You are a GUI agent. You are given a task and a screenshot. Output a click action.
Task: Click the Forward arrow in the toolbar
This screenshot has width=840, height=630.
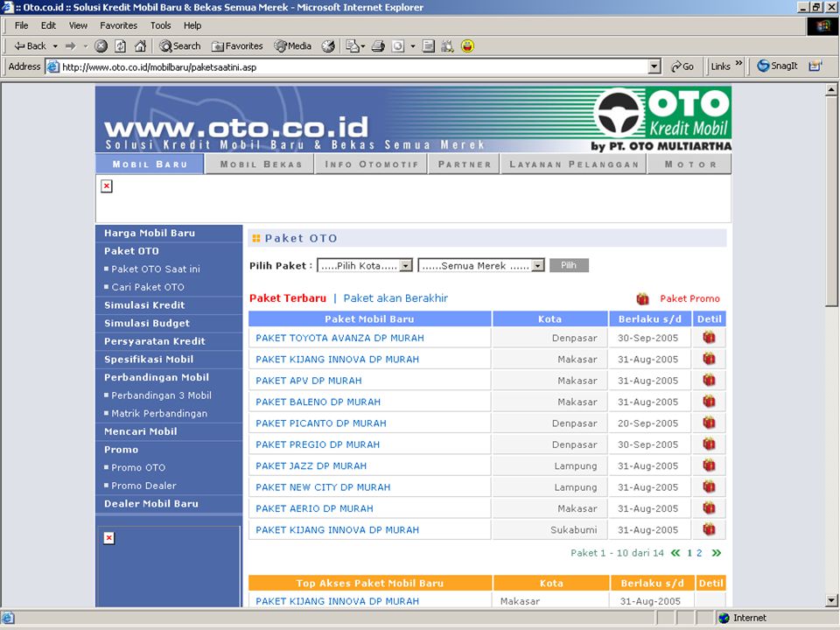click(x=70, y=46)
